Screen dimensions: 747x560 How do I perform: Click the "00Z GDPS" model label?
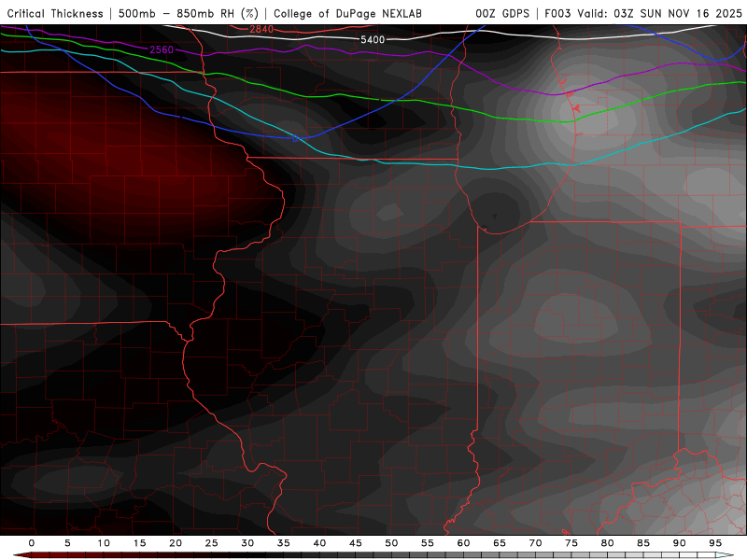tap(502, 13)
